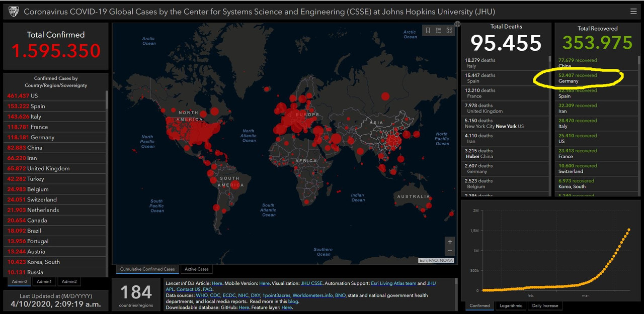
Task: Zoom in on the map
Action: pyautogui.click(x=450, y=242)
